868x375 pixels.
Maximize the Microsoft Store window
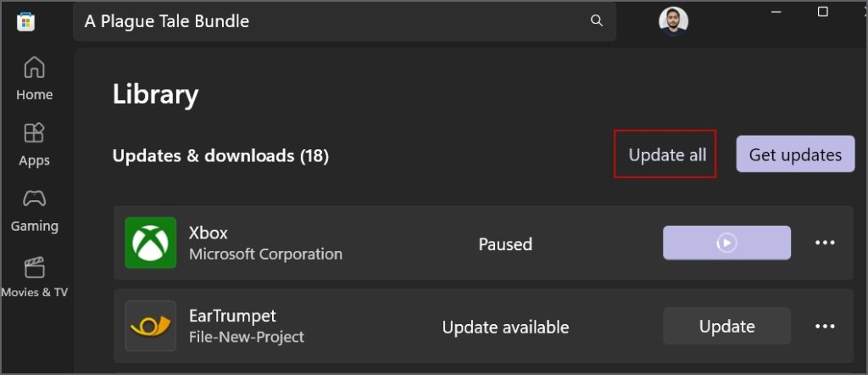pyautogui.click(x=822, y=12)
